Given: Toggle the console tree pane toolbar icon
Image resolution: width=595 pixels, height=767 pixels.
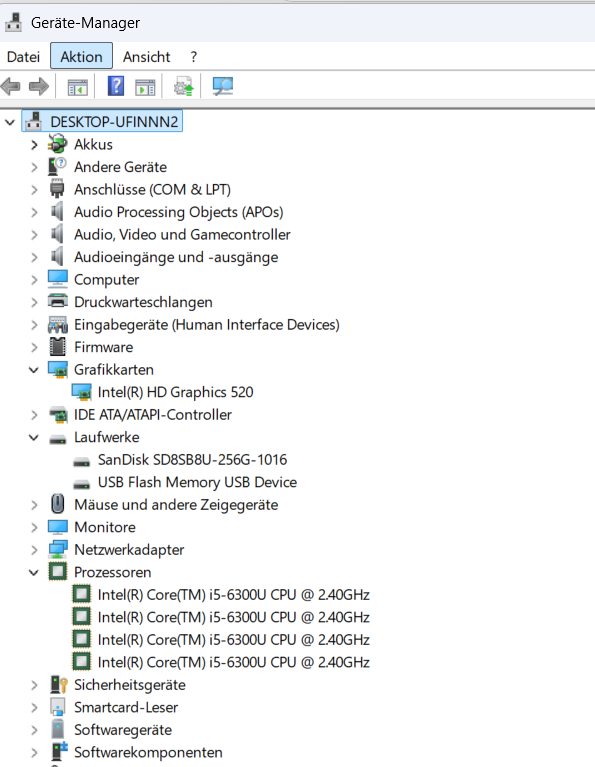Looking at the screenshot, I should (77, 87).
